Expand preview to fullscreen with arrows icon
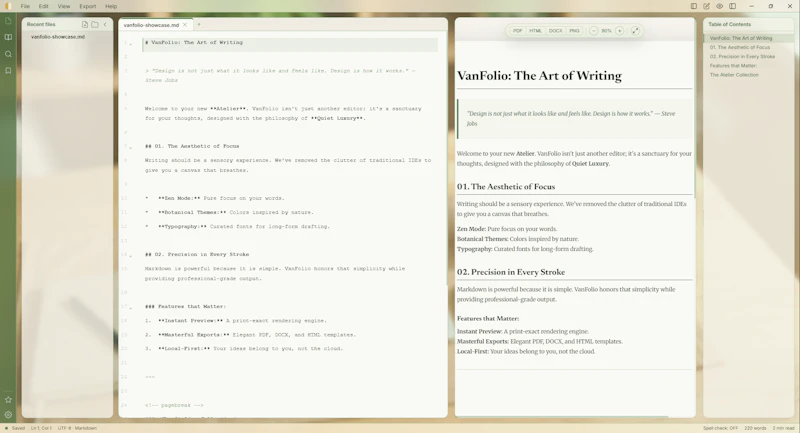The image size is (800, 433). (x=635, y=31)
